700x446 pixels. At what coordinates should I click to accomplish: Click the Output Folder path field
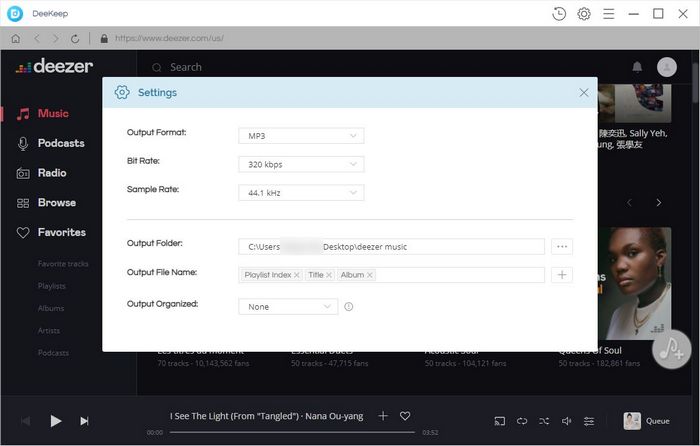(392, 246)
